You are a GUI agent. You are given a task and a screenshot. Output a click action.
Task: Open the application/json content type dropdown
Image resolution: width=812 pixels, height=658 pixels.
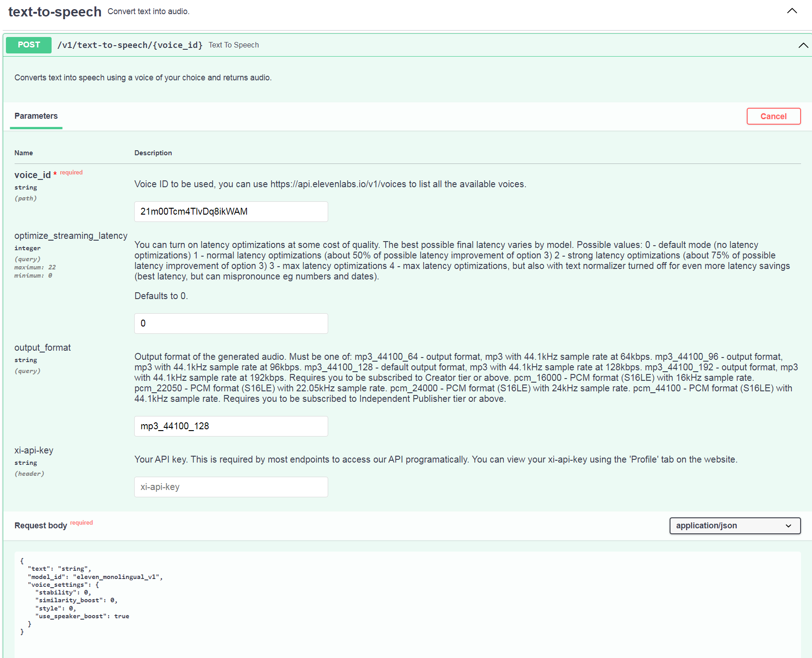tap(734, 526)
